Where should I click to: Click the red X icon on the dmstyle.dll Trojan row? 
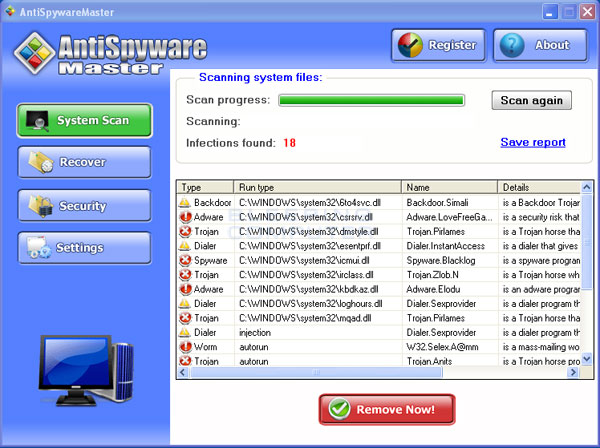point(186,231)
